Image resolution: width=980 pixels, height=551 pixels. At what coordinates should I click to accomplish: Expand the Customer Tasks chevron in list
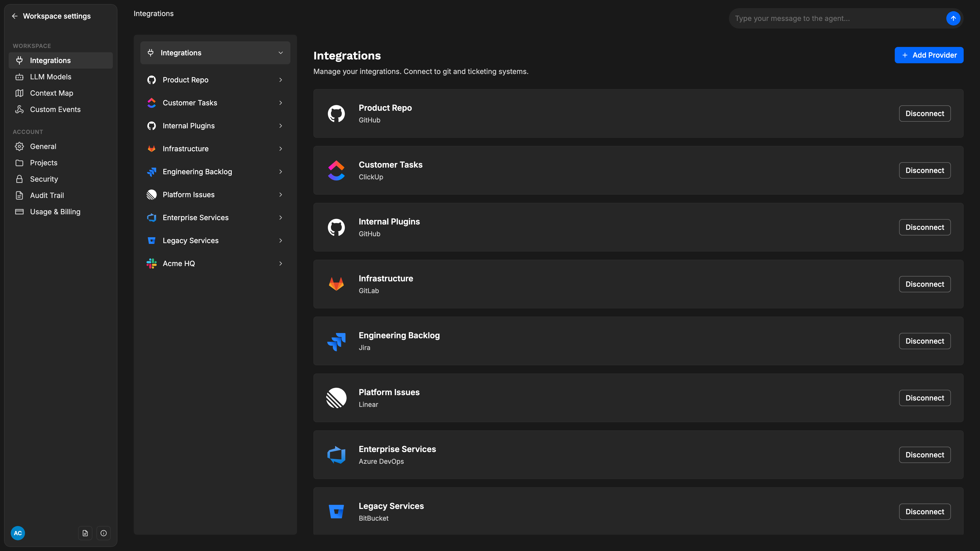[281, 103]
